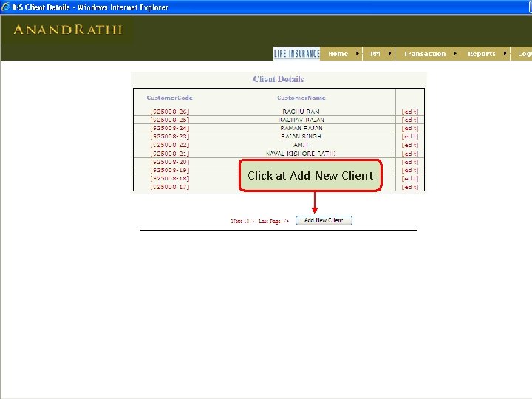Edit the NAVAL KISHORE RATHI client row
The image size is (532, 399).
click(410, 154)
